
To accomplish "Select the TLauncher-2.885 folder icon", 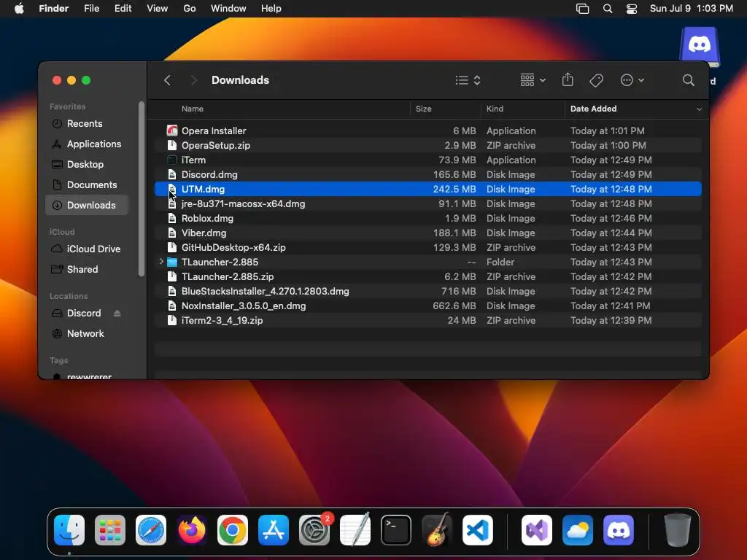I will 172,262.
